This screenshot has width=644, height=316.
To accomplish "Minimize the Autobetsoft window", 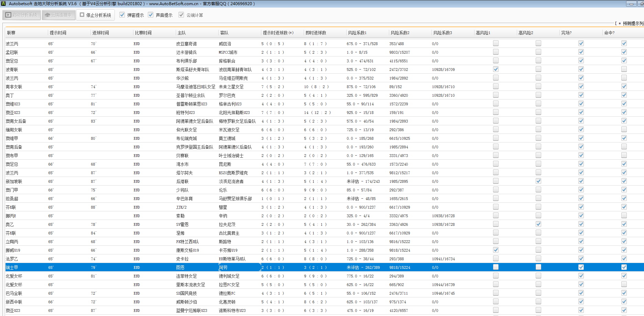I will click(x=631, y=4).
